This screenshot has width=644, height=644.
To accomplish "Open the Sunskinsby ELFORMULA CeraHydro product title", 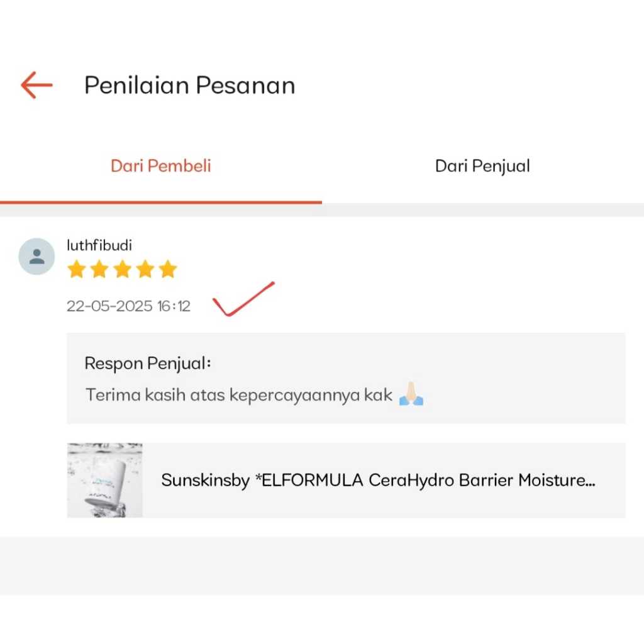I will [378, 480].
